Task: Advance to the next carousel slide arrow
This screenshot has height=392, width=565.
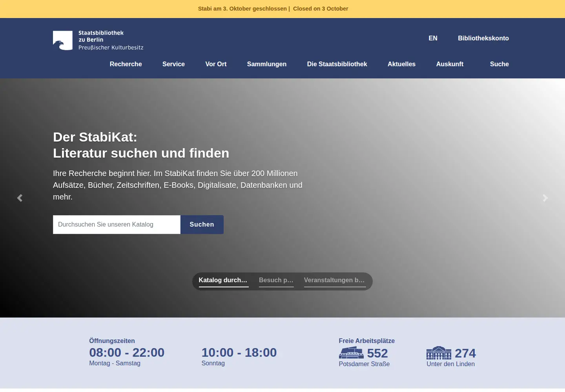Action: tap(545, 198)
